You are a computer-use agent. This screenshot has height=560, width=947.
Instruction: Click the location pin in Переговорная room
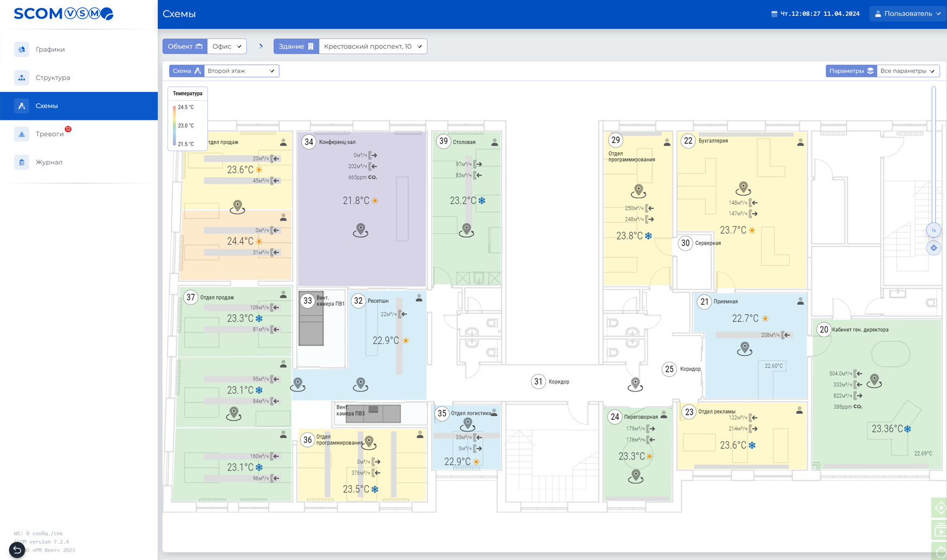(x=636, y=476)
